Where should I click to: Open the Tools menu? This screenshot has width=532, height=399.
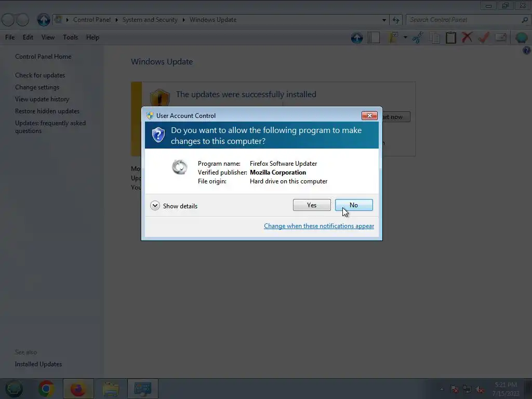pos(70,37)
